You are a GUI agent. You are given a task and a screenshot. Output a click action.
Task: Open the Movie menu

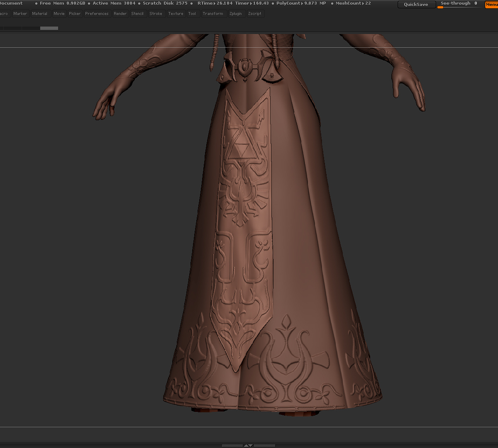59,14
